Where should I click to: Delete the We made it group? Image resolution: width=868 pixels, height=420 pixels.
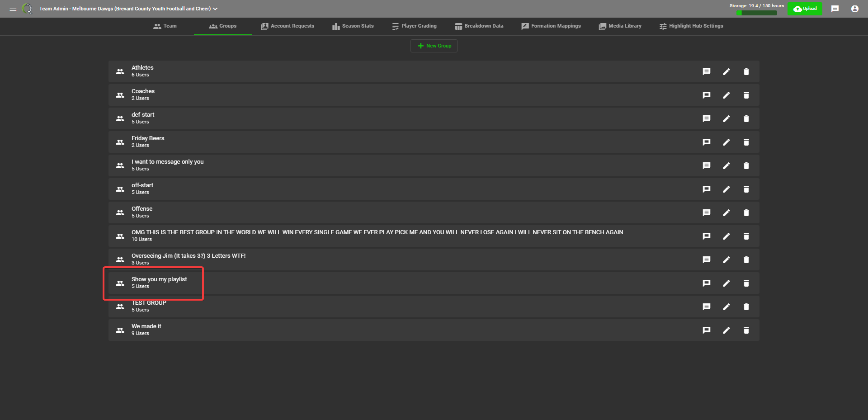746,330
